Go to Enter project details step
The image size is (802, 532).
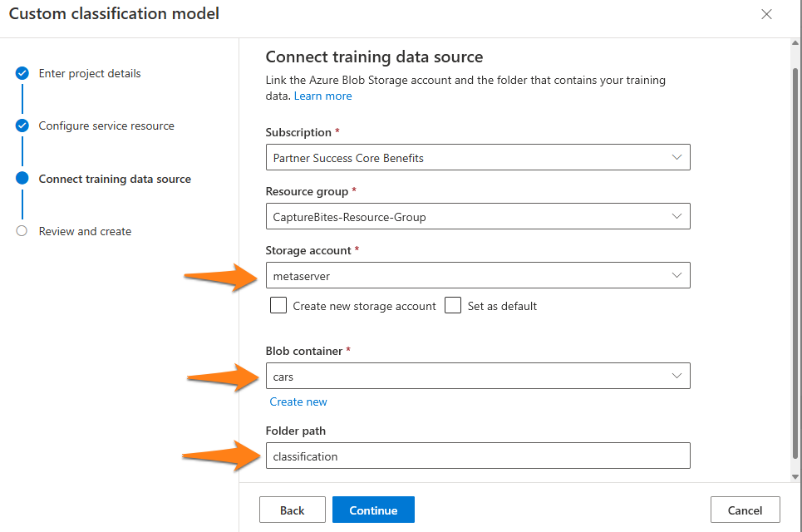tap(90, 74)
